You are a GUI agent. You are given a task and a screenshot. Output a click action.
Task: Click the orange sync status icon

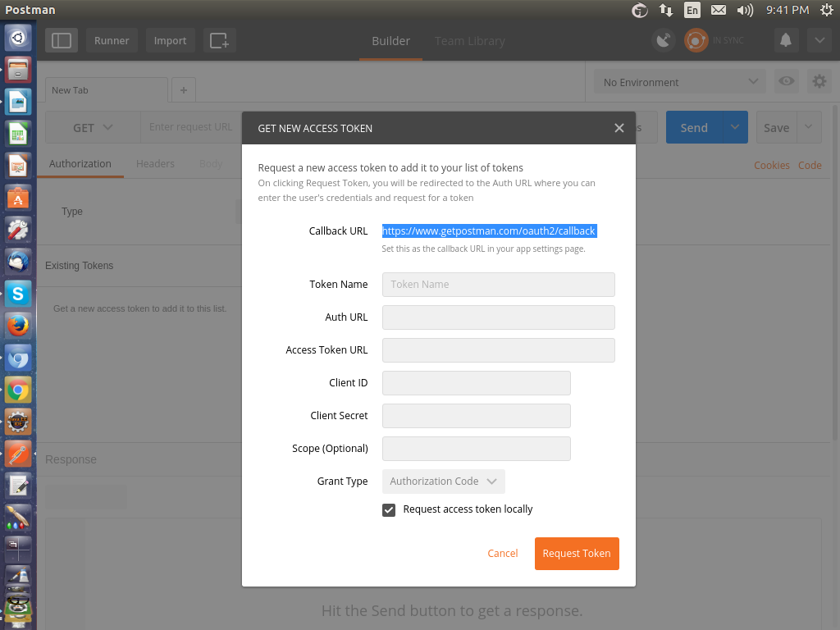coord(696,41)
